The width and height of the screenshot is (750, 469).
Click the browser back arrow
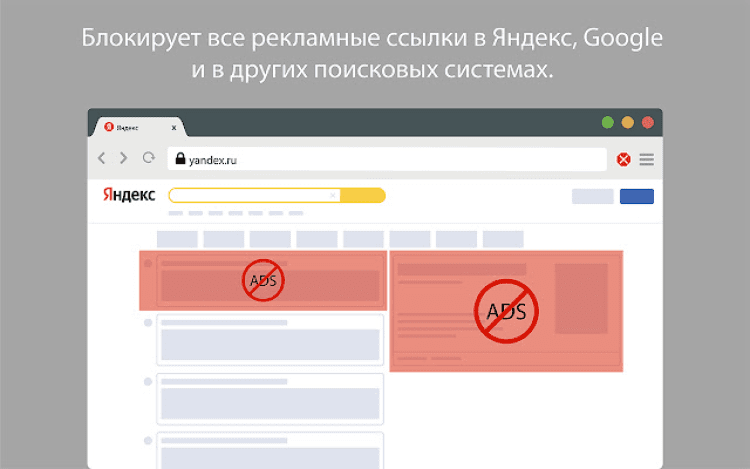point(101,158)
